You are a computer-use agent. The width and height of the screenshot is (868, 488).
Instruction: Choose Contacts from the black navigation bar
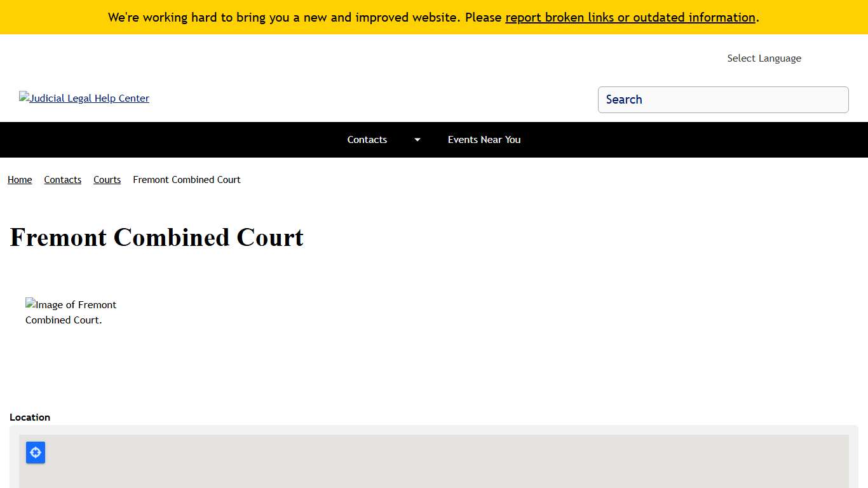pos(367,140)
